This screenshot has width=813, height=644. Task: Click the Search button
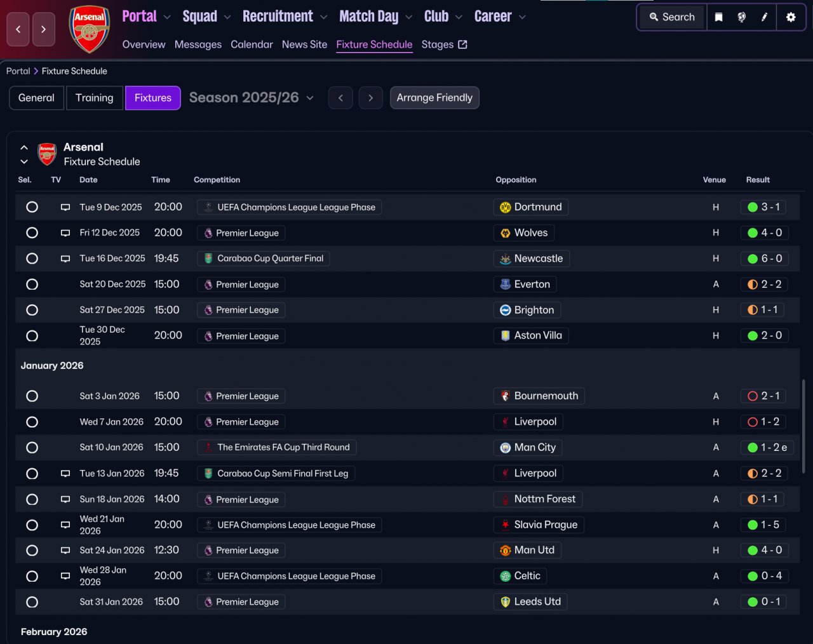pyautogui.click(x=672, y=17)
